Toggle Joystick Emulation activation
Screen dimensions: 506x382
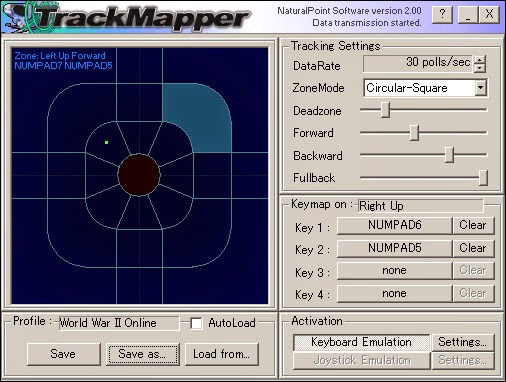361,360
